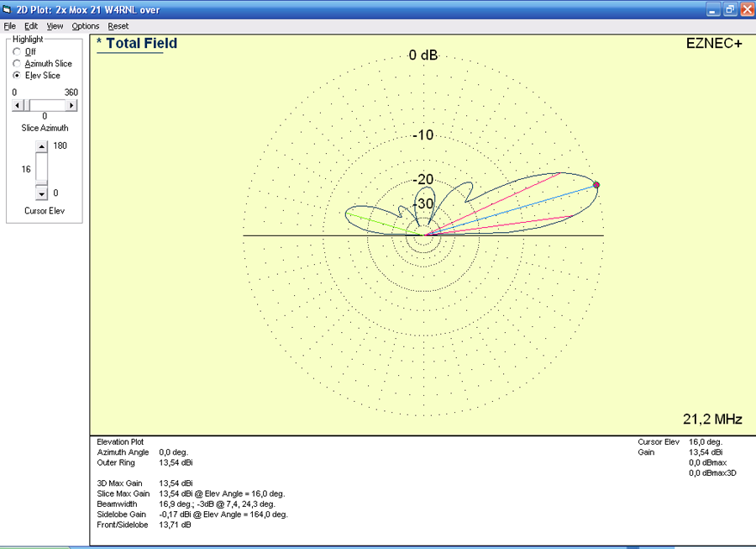Screen dimensions: 756x549
Task: Open the Options menu
Action: [x=86, y=26]
